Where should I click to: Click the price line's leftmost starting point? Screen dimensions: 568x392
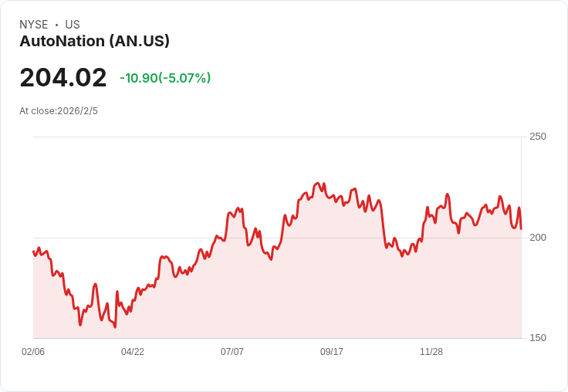pos(33,251)
